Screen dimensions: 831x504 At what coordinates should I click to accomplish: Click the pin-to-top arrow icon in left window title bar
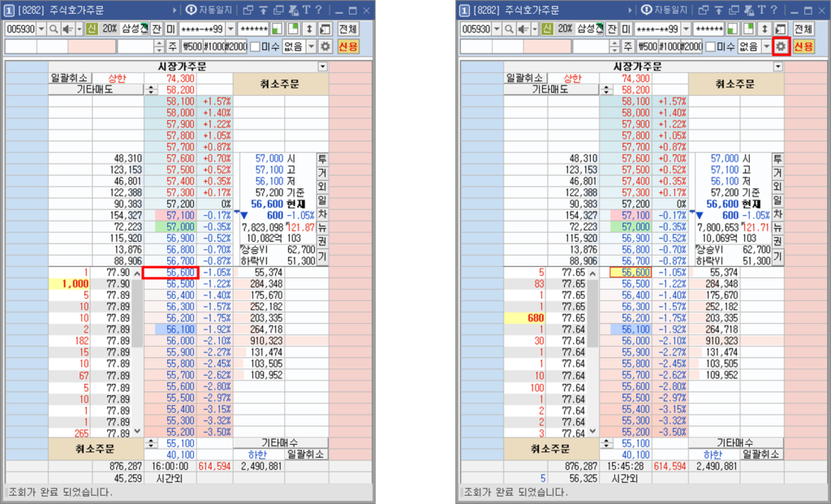(264, 10)
